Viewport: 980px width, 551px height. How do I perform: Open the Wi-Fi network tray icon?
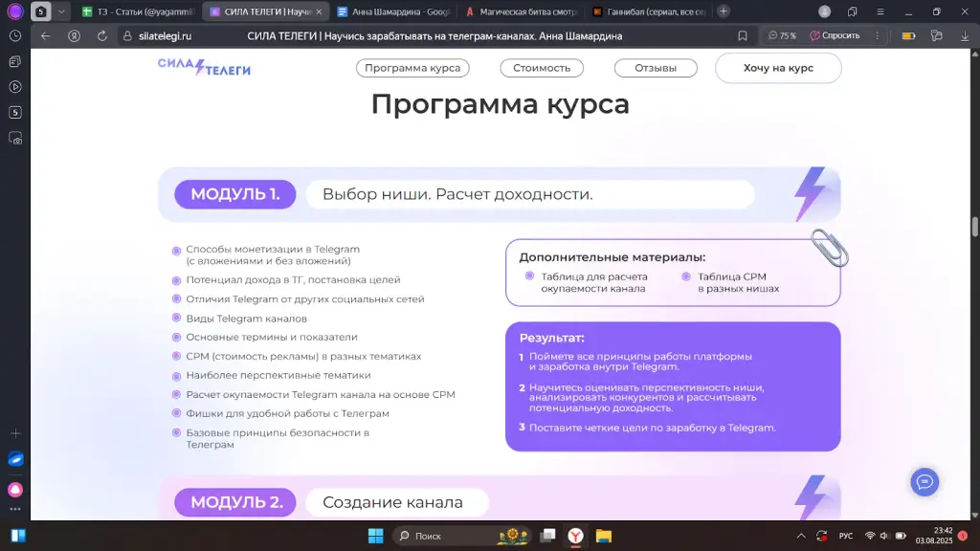coord(870,536)
